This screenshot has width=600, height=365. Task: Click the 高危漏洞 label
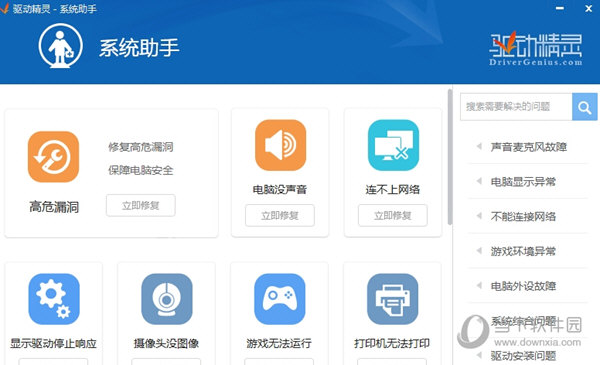[x=54, y=207]
